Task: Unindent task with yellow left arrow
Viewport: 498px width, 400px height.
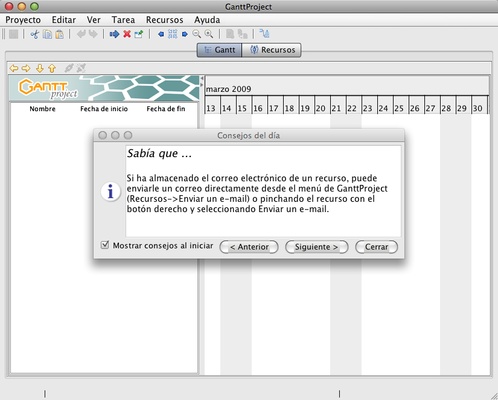Action: point(14,68)
